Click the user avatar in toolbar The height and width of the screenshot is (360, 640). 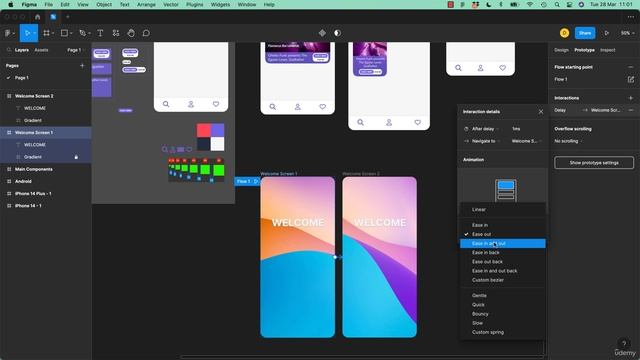(x=564, y=33)
